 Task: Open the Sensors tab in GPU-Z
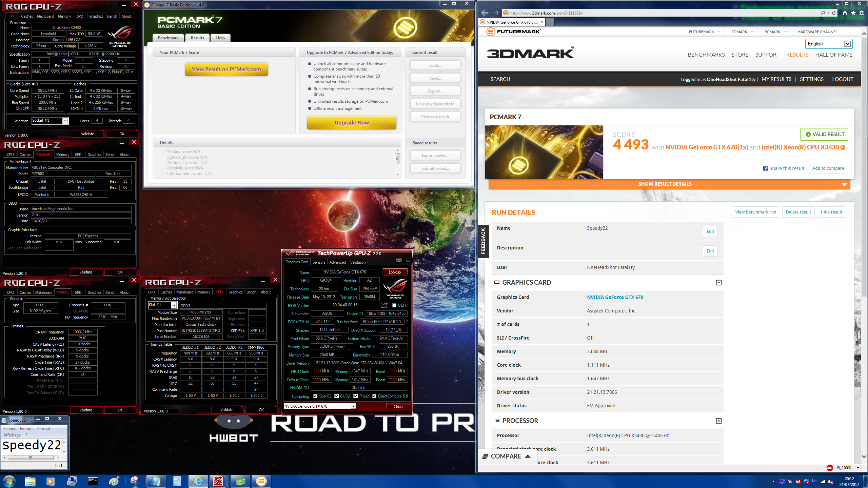coord(319,262)
